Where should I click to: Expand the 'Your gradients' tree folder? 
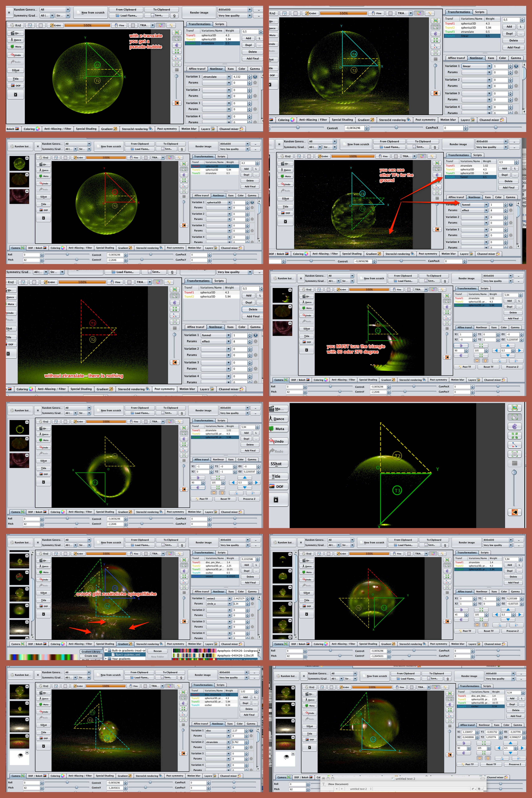[106, 659]
